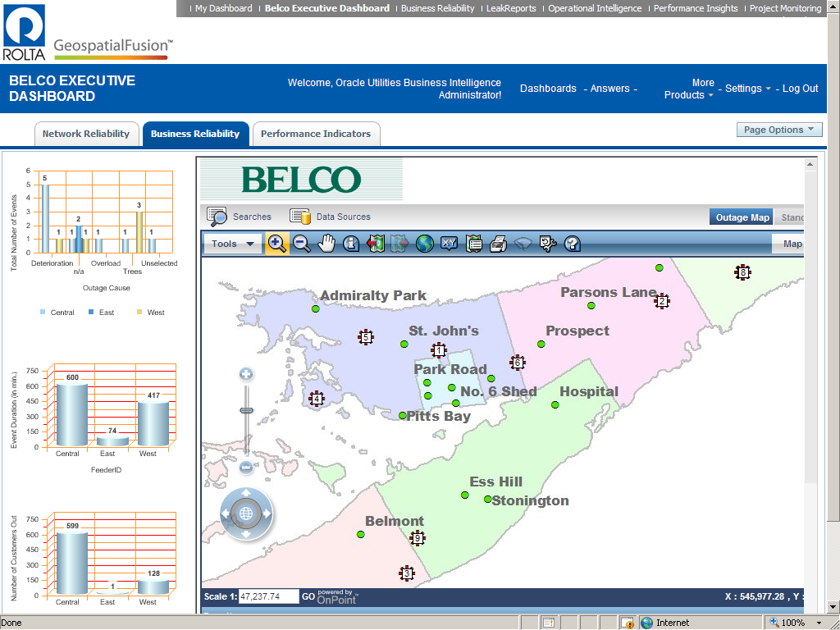The image size is (840, 630).
Task: Open Searches magnifier icon
Action: coord(217,217)
